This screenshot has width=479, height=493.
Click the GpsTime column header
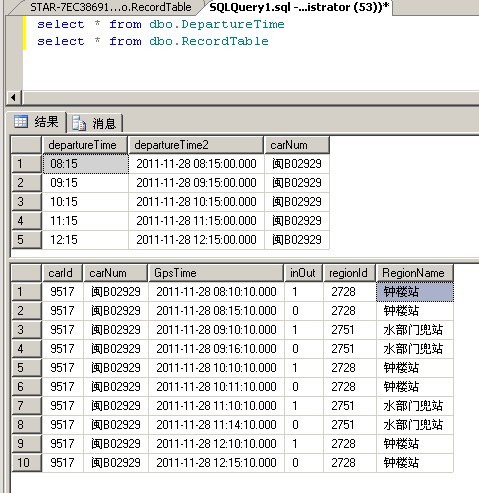pyautogui.click(x=216, y=273)
